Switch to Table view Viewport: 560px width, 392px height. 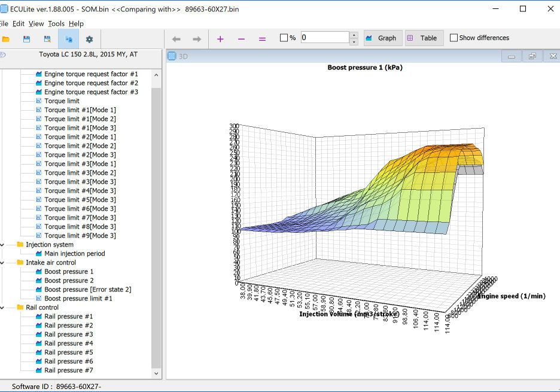coord(422,38)
